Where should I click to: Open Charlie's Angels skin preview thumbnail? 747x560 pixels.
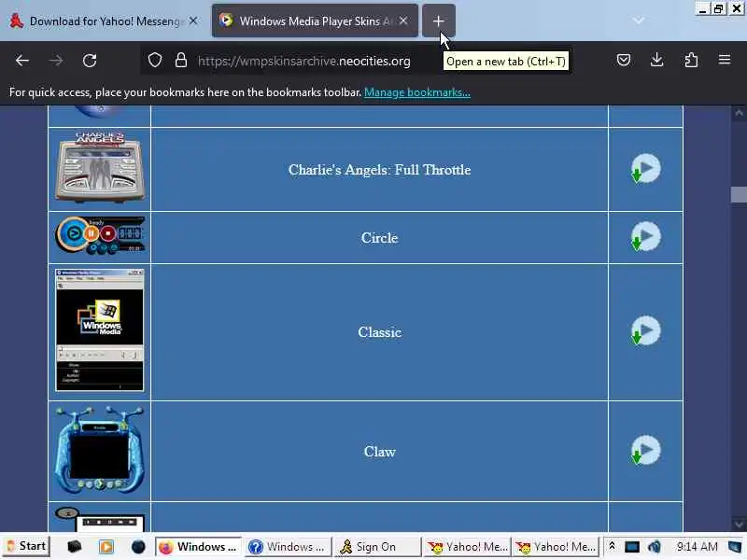coord(100,168)
